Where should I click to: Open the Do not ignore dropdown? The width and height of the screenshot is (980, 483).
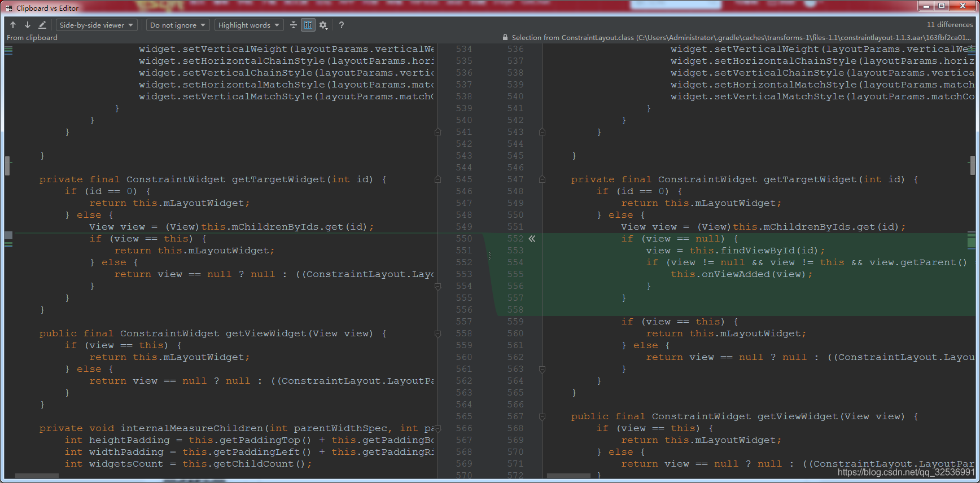[178, 25]
